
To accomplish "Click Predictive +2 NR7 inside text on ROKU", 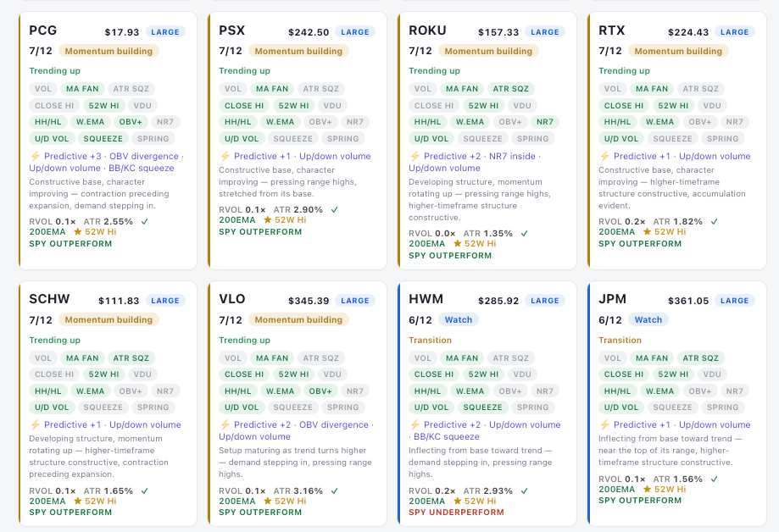I will (x=480, y=156).
